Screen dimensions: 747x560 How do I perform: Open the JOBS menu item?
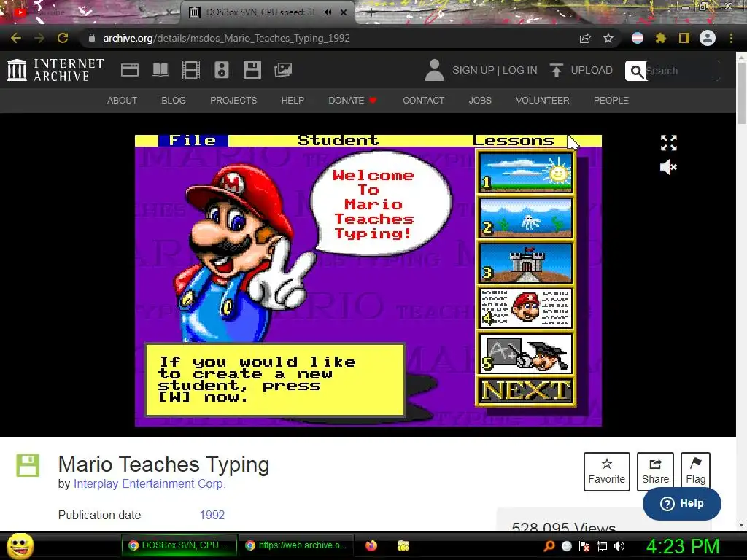click(480, 101)
